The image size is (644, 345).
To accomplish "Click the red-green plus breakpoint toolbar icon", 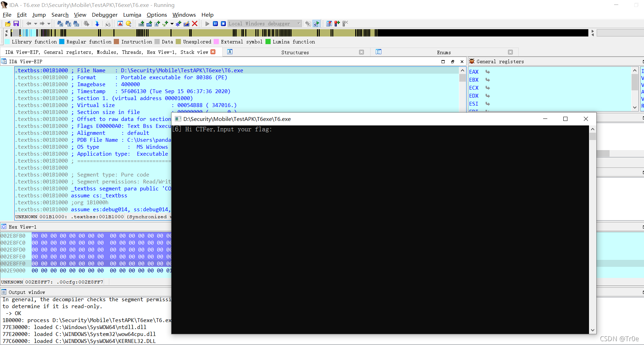I will [337, 24].
